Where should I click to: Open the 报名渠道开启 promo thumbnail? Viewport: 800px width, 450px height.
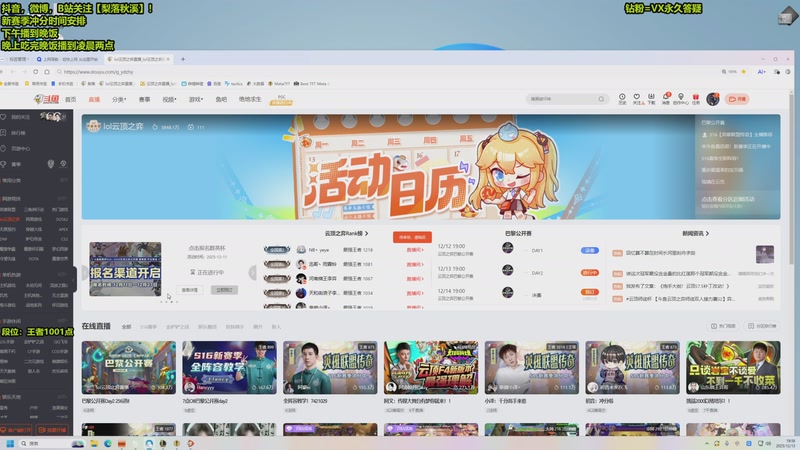click(125, 269)
